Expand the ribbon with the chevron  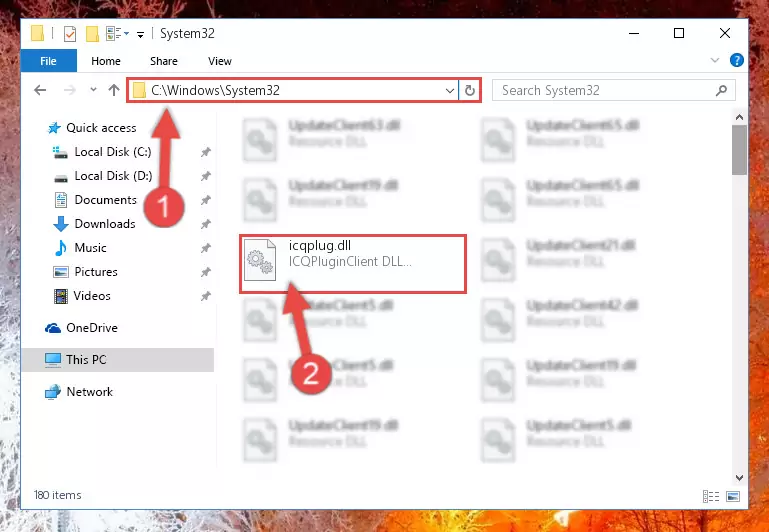click(715, 60)
